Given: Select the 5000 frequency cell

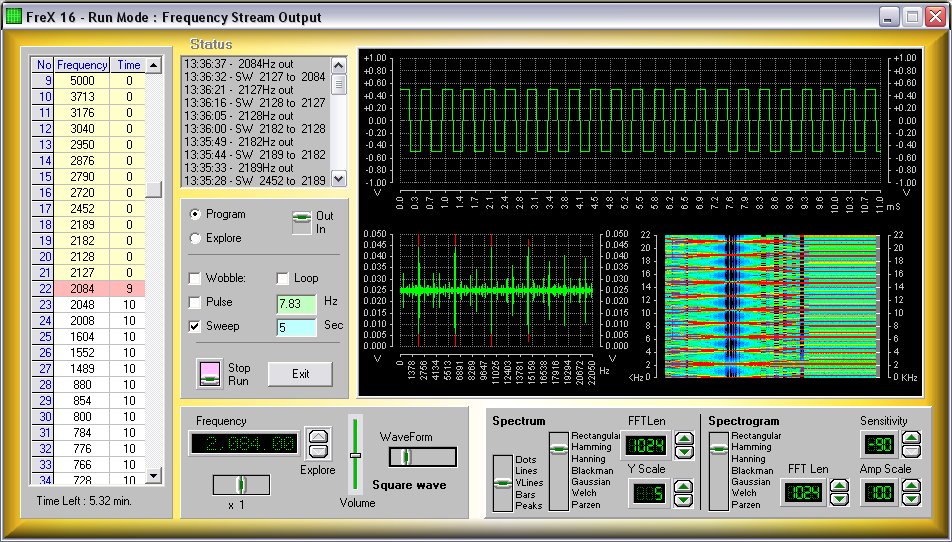Looking at the screenshot, I should [82, 81].
